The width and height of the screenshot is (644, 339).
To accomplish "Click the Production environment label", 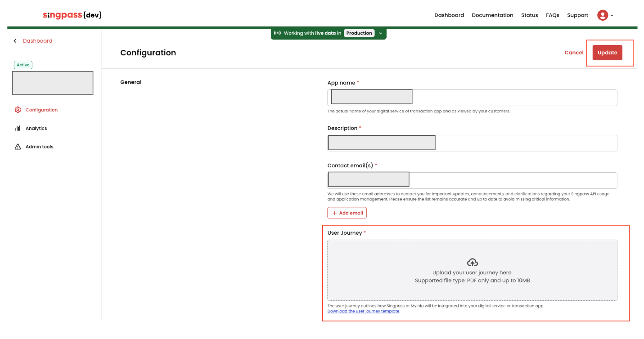I will pos(359,33).
